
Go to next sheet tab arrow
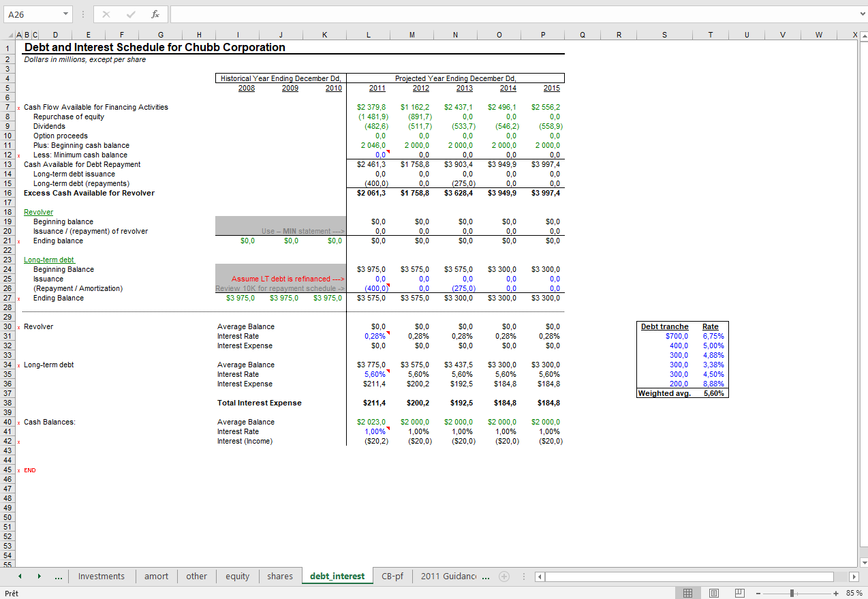39,577
